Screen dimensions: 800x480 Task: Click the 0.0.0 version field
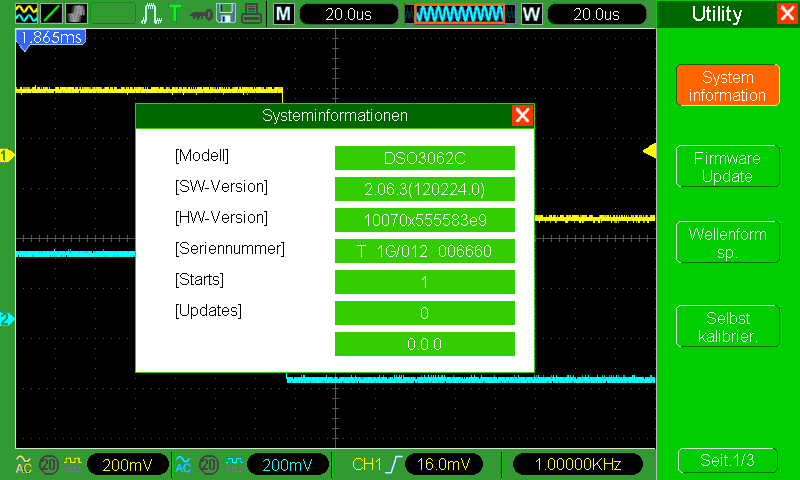424,344
